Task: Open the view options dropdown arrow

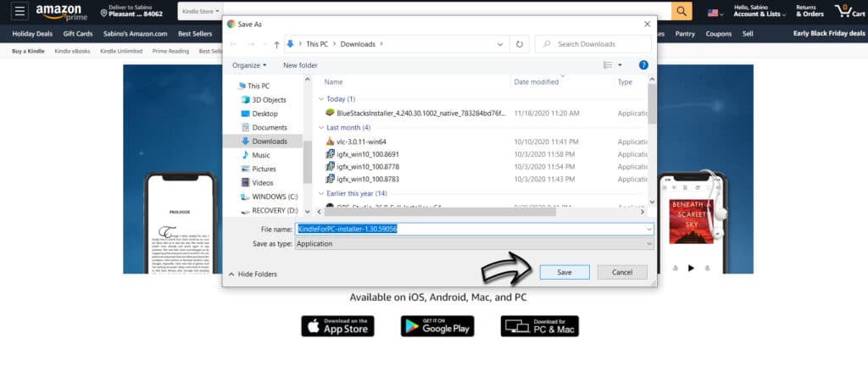Action: [620, 65]
